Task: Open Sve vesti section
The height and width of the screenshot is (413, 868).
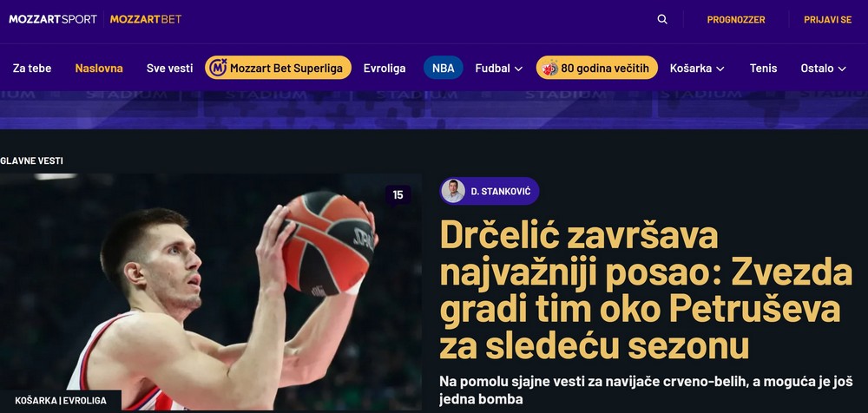Action: point(170,68)
